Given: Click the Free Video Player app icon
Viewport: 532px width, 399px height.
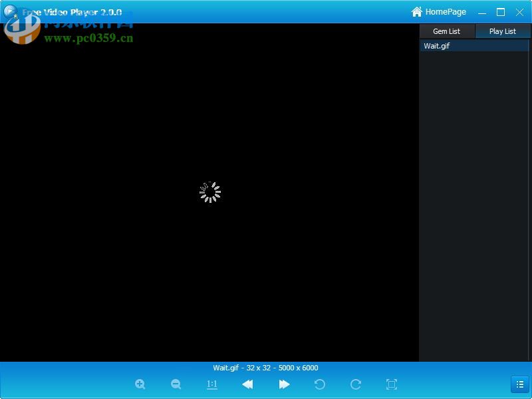Looking at the screenshot, I should click(x=9, y=11).
